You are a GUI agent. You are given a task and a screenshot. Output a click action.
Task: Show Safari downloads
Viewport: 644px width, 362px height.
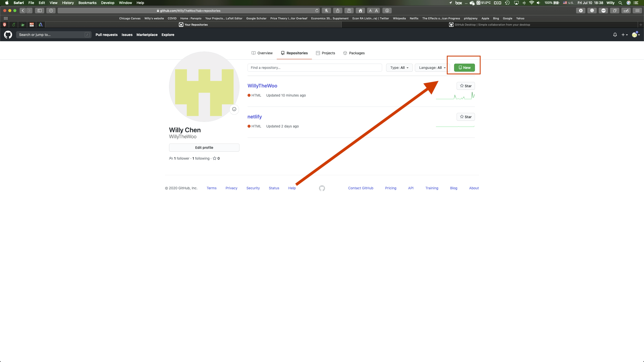581,11
